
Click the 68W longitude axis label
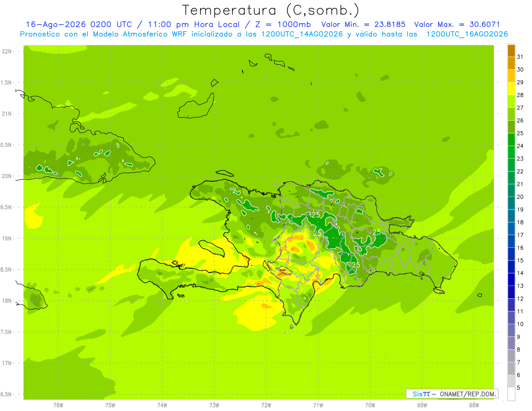[474, 405]
